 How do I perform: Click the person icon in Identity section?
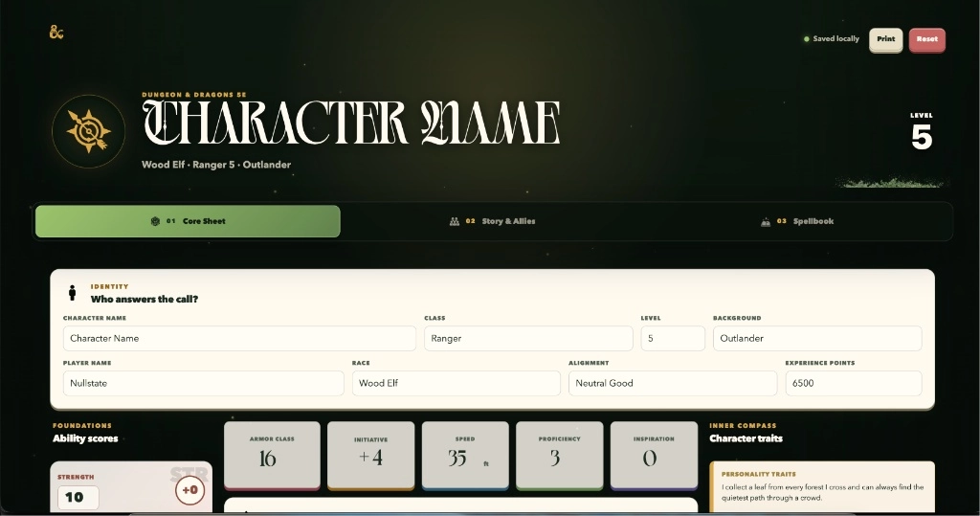coord(73,292)
